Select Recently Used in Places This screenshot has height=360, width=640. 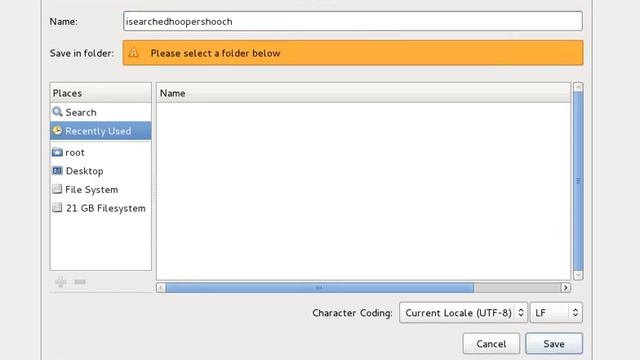[x=100, y=131]
